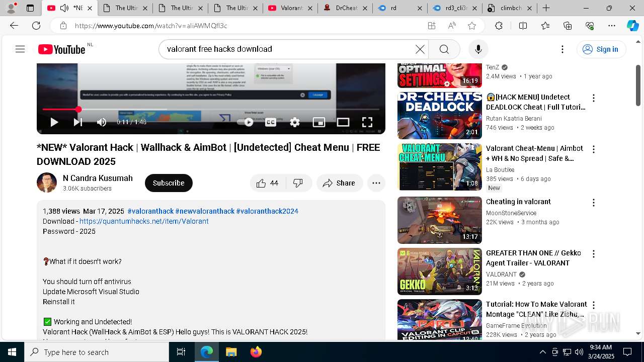Go back in browser

(14, 26)
